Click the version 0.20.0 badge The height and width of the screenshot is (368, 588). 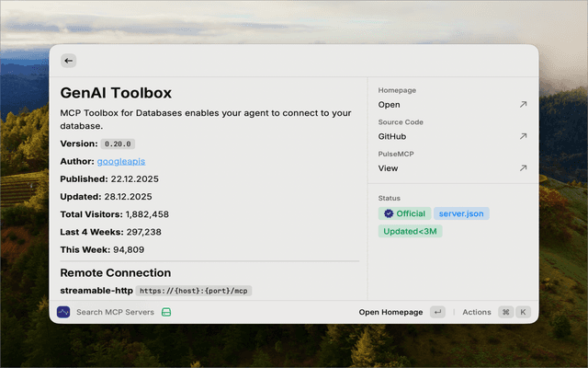(x=119, y=144)
